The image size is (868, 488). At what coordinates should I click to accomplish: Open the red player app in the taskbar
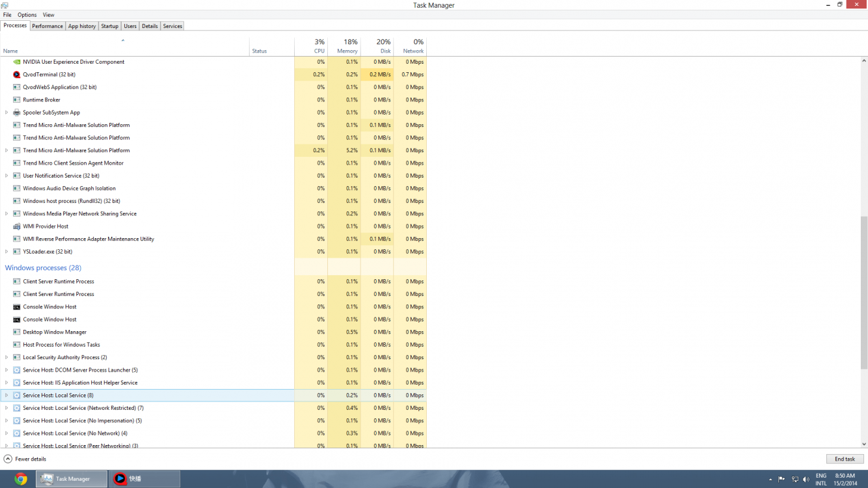tap(144, 479)
